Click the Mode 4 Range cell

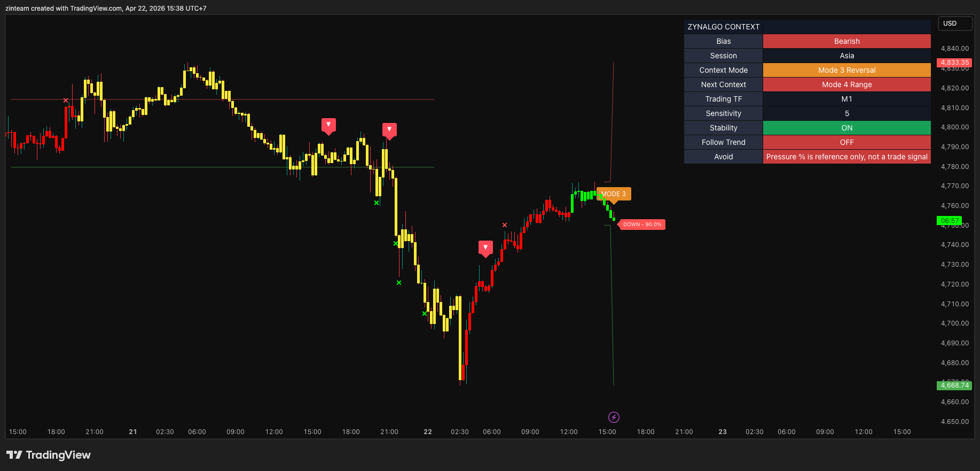[847, 84]
